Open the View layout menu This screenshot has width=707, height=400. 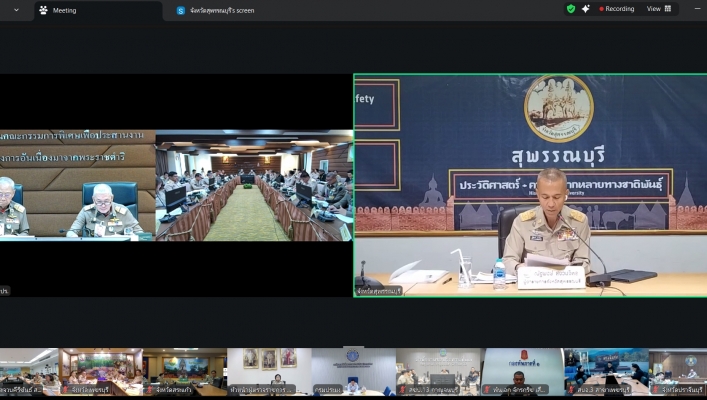click(x=659, y=9)
